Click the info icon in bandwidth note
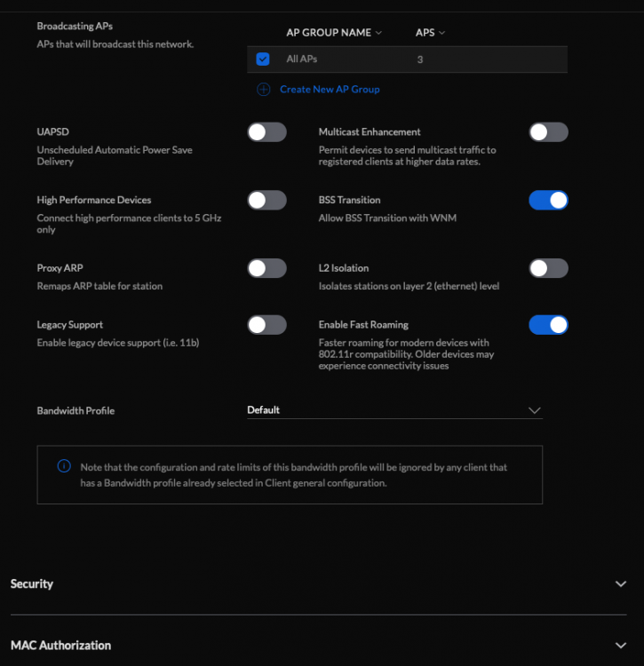Viewport: 644px width, 666px height. [x=64, y=466]
